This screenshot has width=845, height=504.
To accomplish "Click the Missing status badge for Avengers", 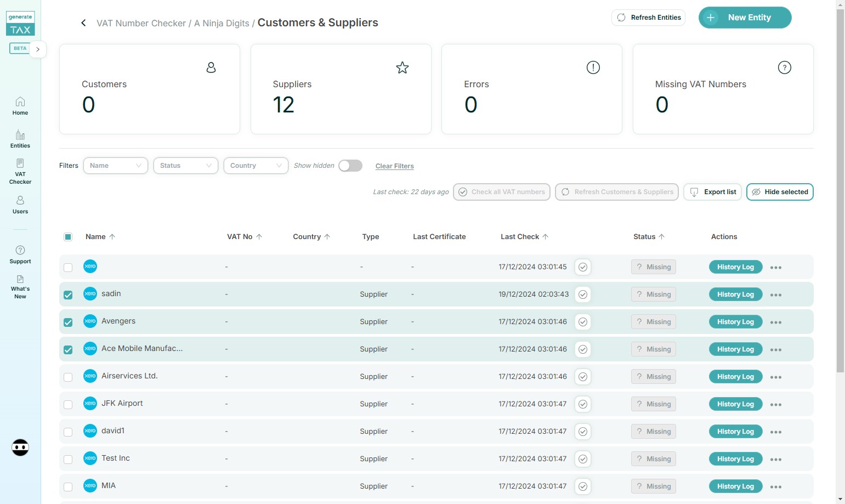I will point(654,322).
